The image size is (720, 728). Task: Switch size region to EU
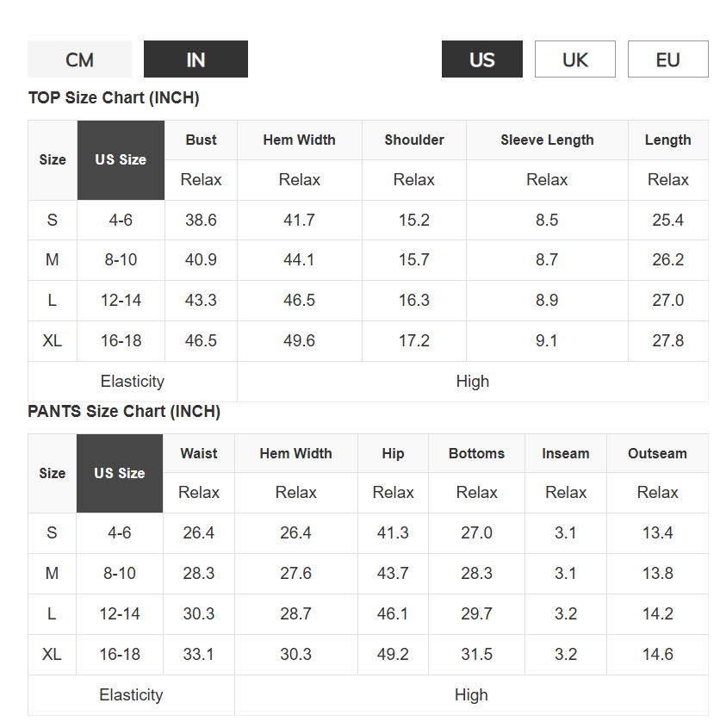(x=667, y=59)
